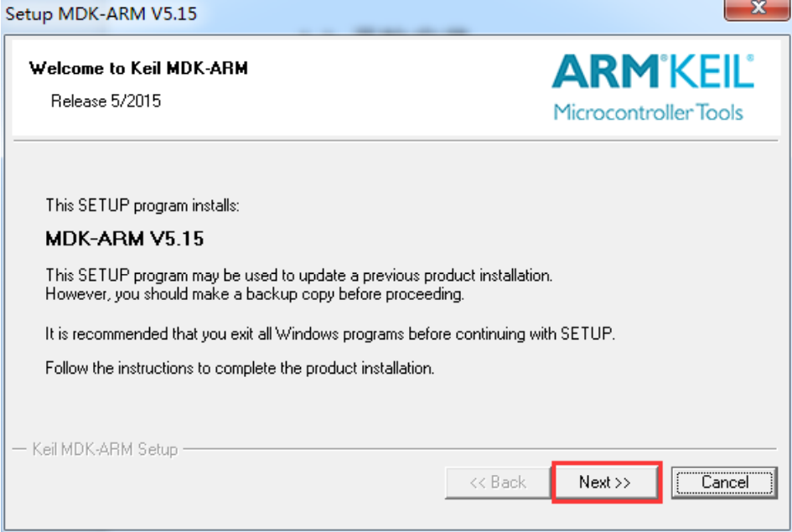This screenshot has height=532, width=792.
Task: Close the Setup MDK-ARM window
Action: (x=757, y=8)
